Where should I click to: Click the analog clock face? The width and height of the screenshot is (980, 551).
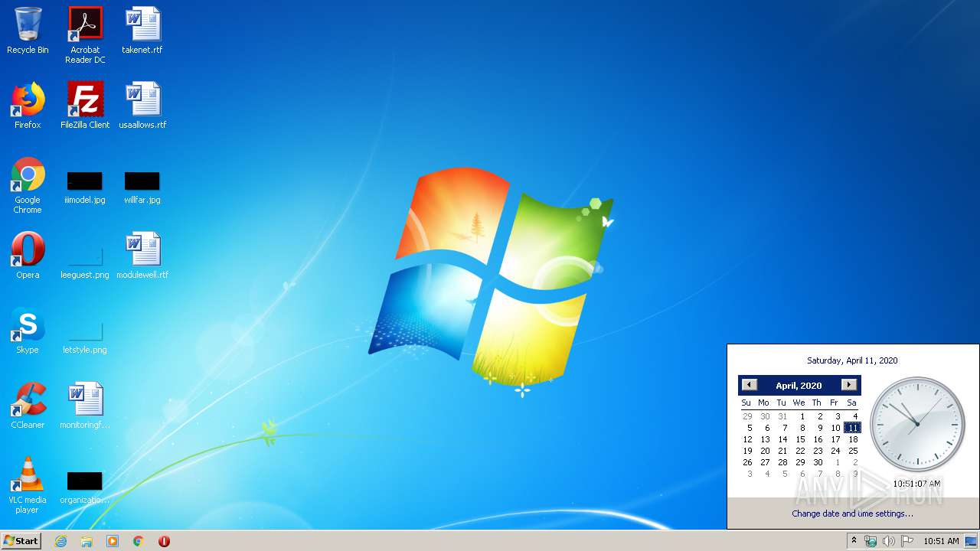click(917, 424)
